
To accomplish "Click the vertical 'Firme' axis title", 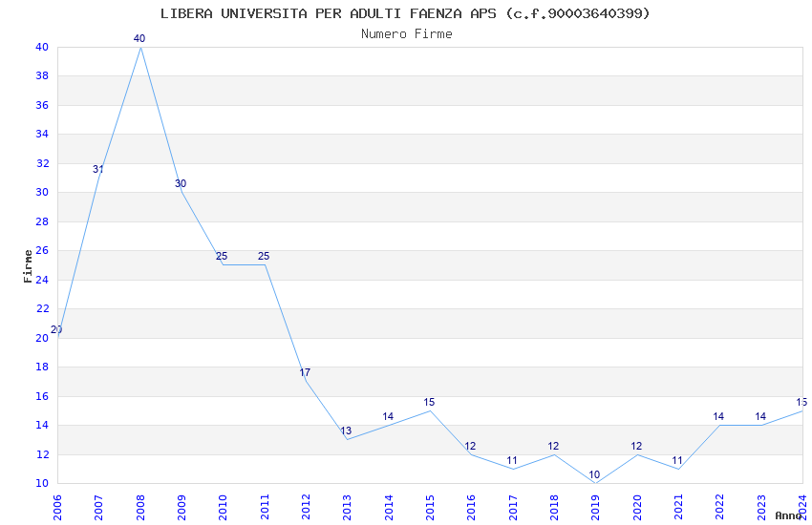I will [x=28, y=266].
